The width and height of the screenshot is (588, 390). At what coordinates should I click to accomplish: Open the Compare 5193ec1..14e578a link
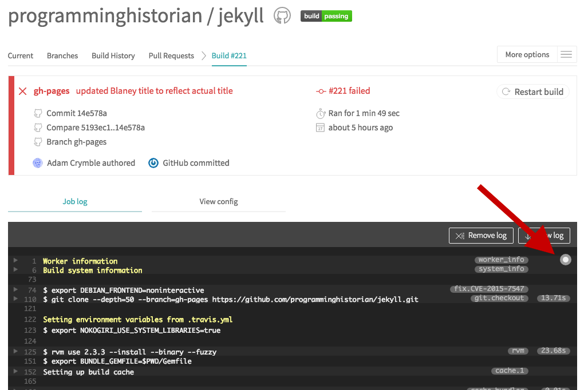pyautogui.click(x=96, y=128)
